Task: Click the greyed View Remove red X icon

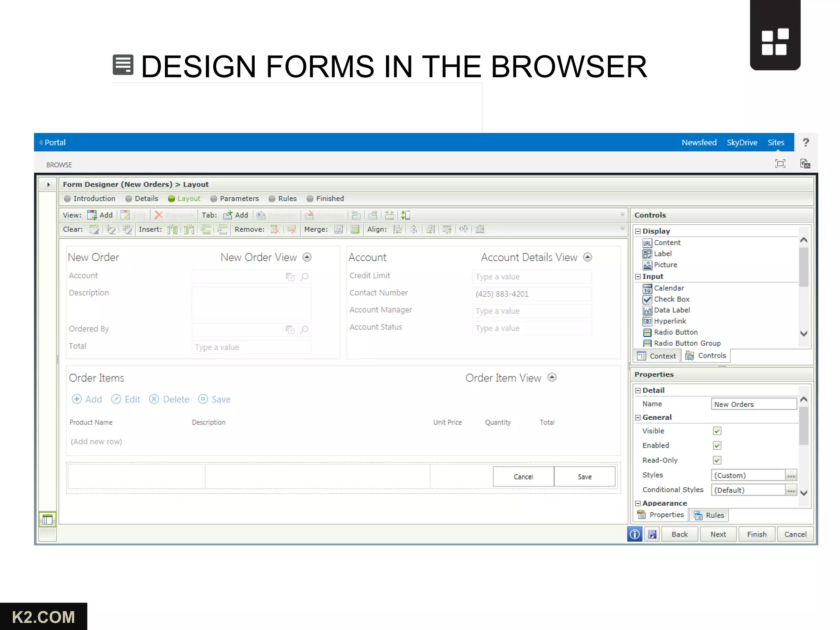Action: [158, 215]
